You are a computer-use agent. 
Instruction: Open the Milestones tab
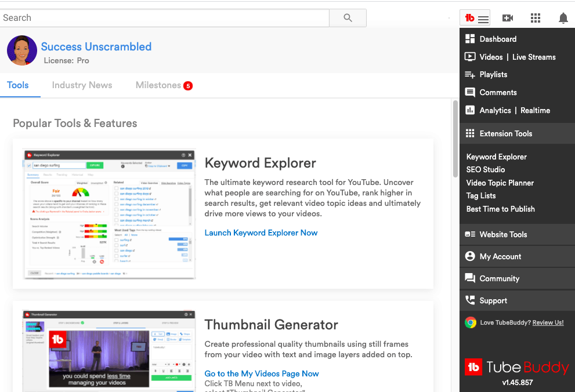pos(158,85)
